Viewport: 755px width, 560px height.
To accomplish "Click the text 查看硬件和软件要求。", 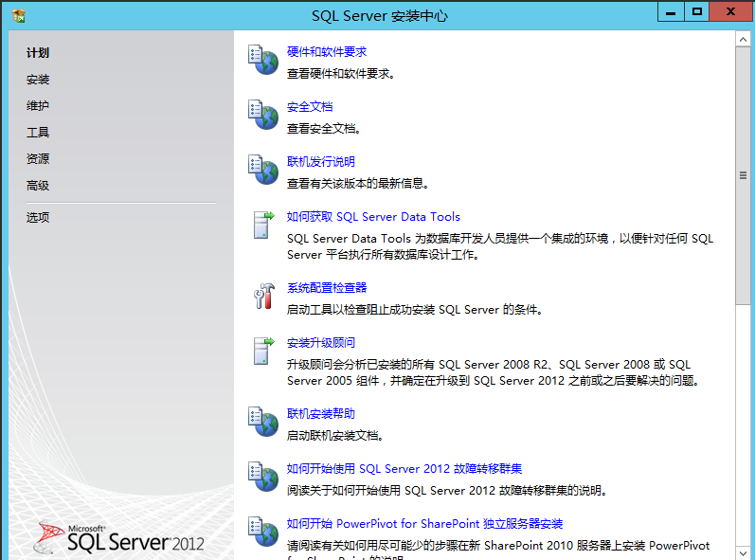I will click(x=341, y=74).
